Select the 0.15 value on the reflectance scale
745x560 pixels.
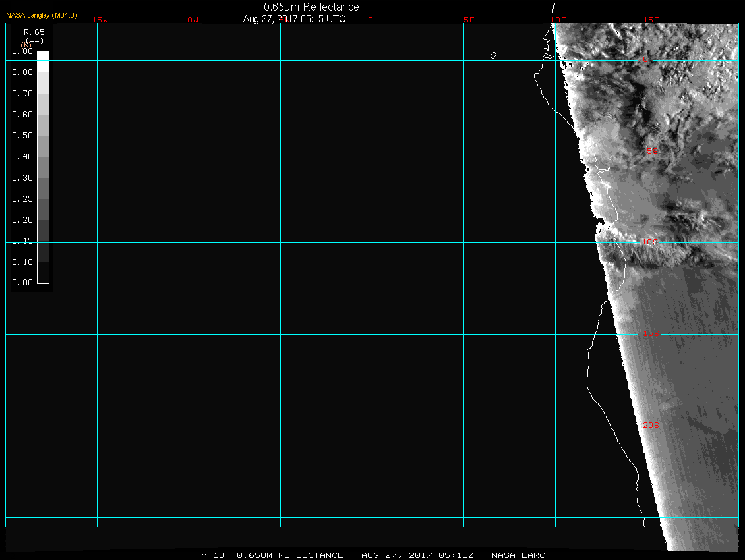point(22,241)
